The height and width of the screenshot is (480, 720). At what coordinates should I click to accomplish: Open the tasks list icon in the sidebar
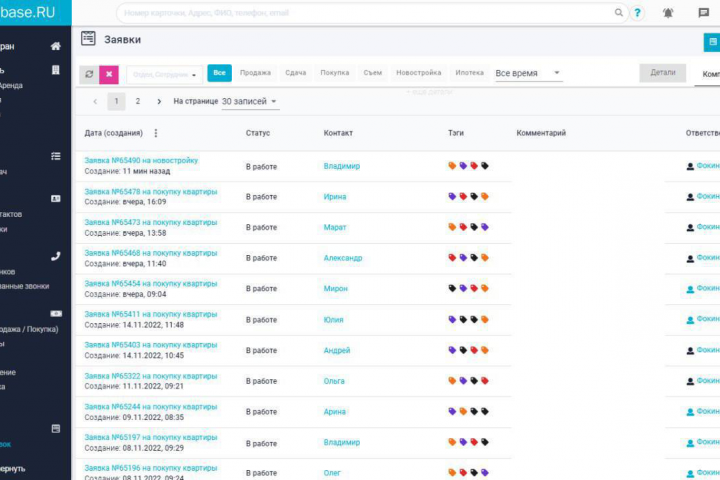point(56,156)
